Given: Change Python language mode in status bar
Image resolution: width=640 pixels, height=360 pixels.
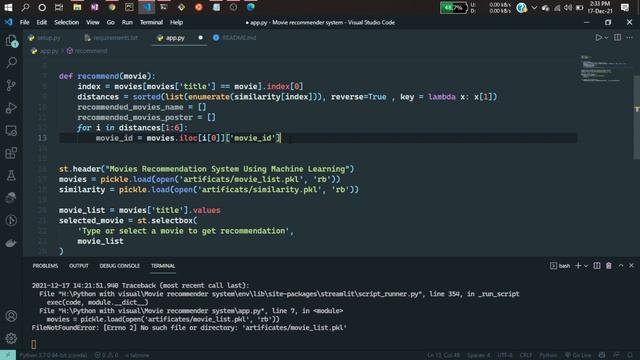Looking at the screenshot, I should click(548, 355).
